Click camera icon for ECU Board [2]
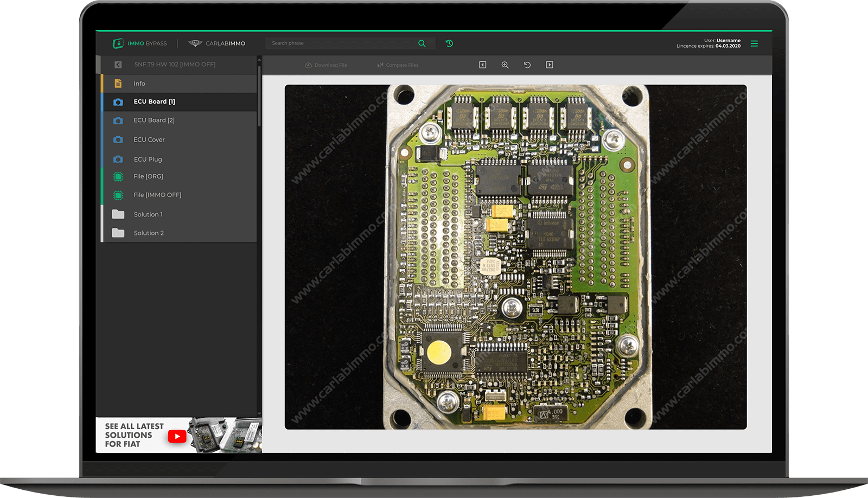Viewport: 868px width, 498px height. coord(118,120)
